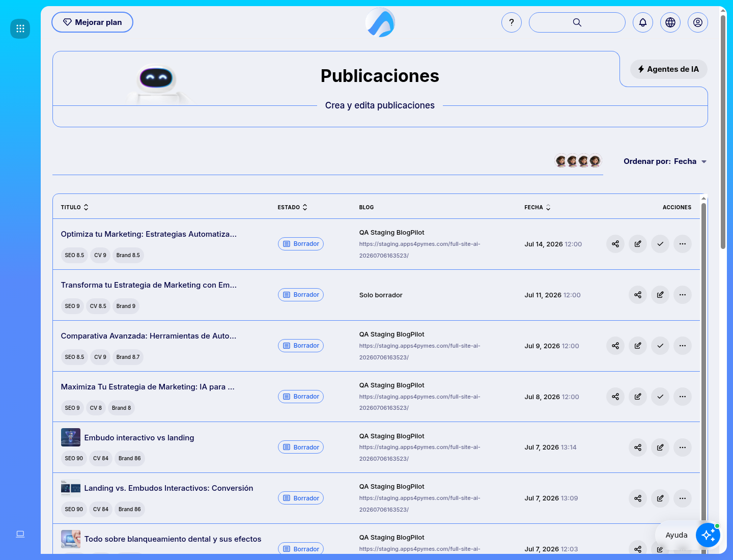The height and width of the screenshot is (560, 733).
Task: Open more actions for Embudo interactivo vs landing
Action: pyautogui.click(x=683, y=447)
